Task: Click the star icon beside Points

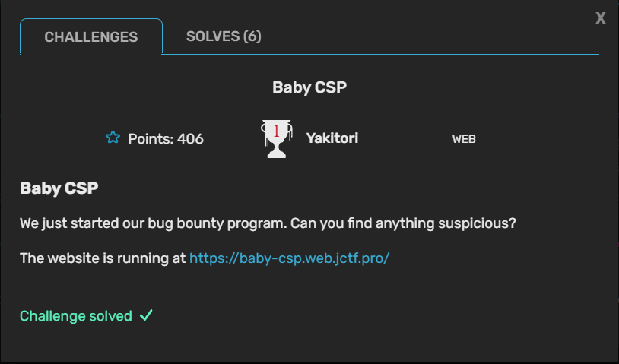Action: pyautogui.click(x=113, y=138)
